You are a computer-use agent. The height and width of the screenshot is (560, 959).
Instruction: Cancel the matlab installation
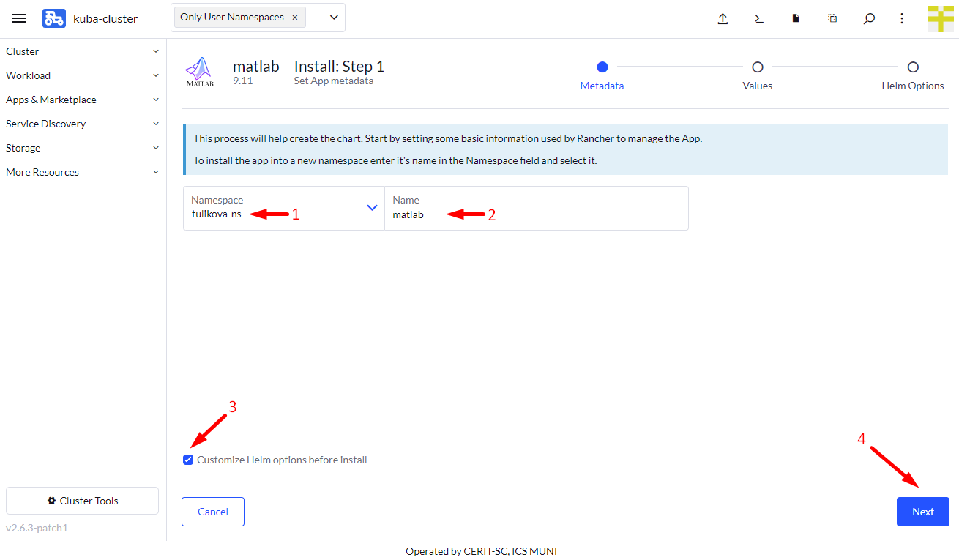click(212, 512)
